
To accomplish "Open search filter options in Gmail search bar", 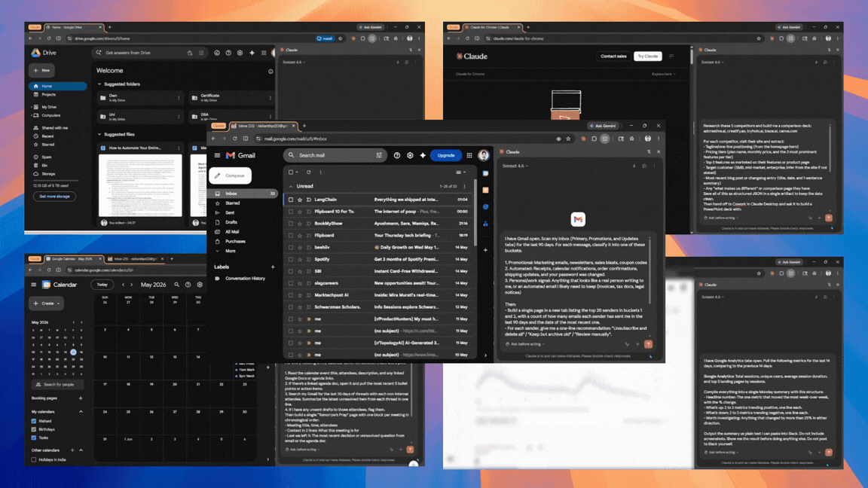I will [379, 155].
